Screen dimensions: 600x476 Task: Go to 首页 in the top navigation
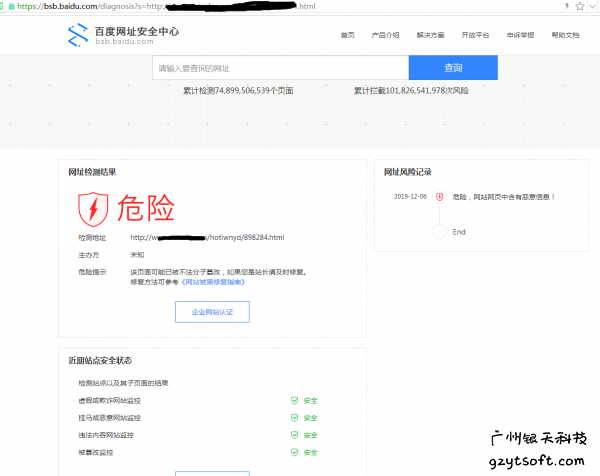347,35
